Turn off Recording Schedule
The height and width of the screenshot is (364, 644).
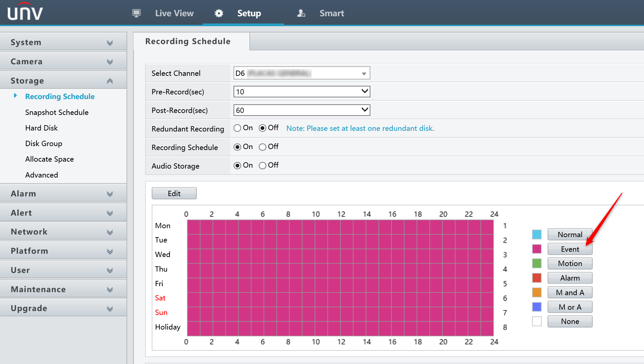(x=262, y=147)
